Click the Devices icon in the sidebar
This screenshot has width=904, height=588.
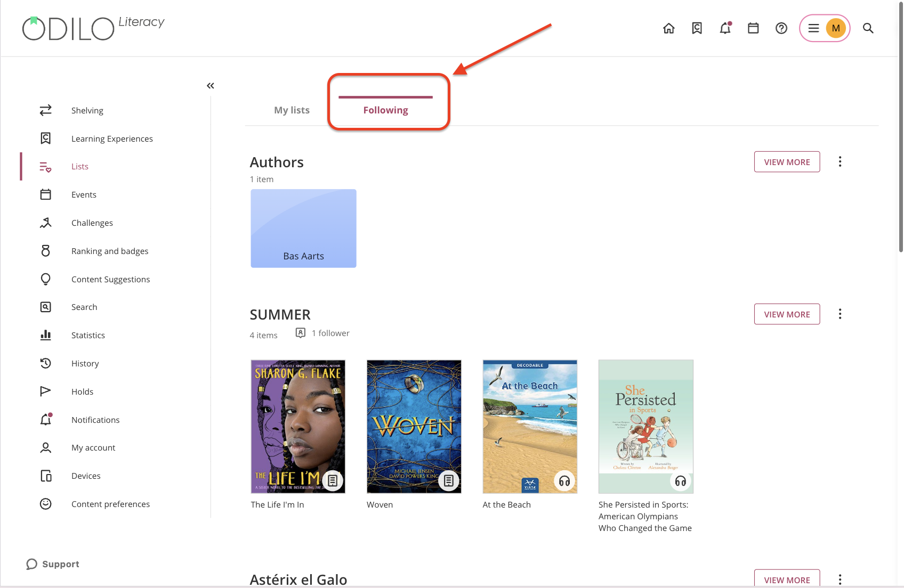[x=46, y=476]
